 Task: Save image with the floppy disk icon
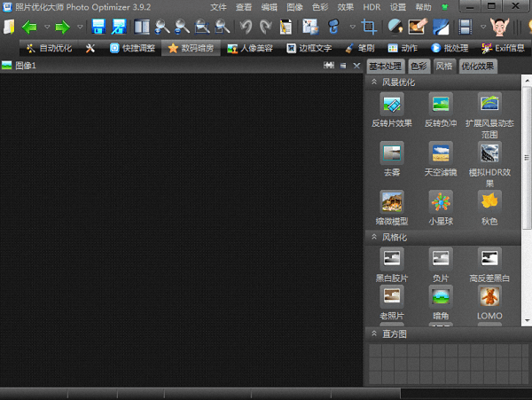[x=98, y=27]
